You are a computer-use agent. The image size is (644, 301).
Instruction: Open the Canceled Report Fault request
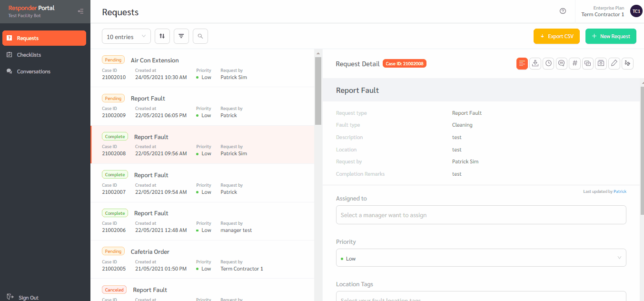202,290
